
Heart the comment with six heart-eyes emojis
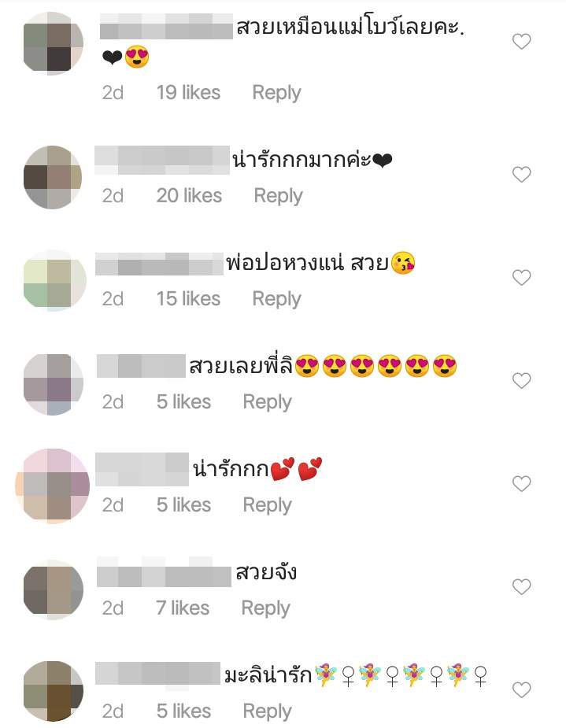click(x=521, y=380)
